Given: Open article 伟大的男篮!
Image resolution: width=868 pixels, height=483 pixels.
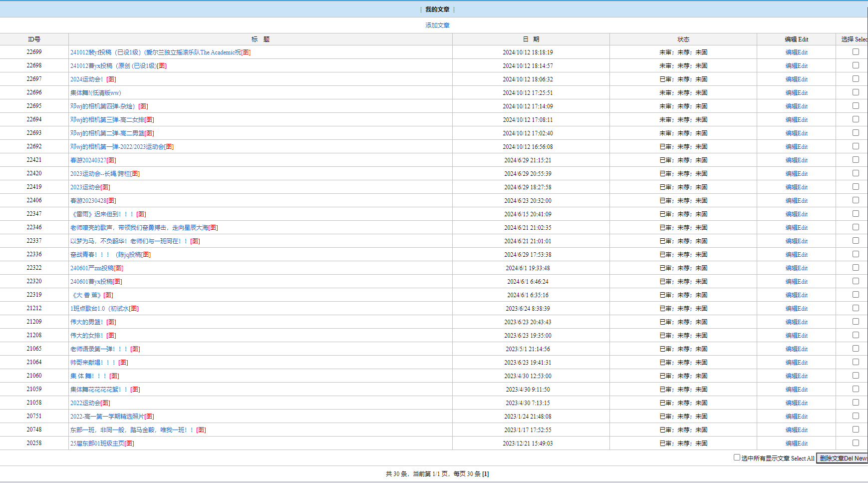Looking at the screenshot, I should tap(86, 322).
